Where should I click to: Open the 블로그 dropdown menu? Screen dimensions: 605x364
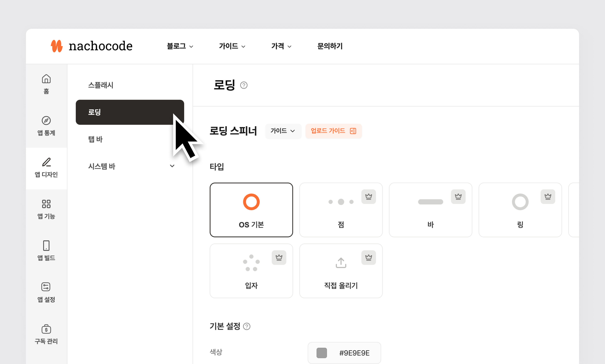click(x=180, y=46)
